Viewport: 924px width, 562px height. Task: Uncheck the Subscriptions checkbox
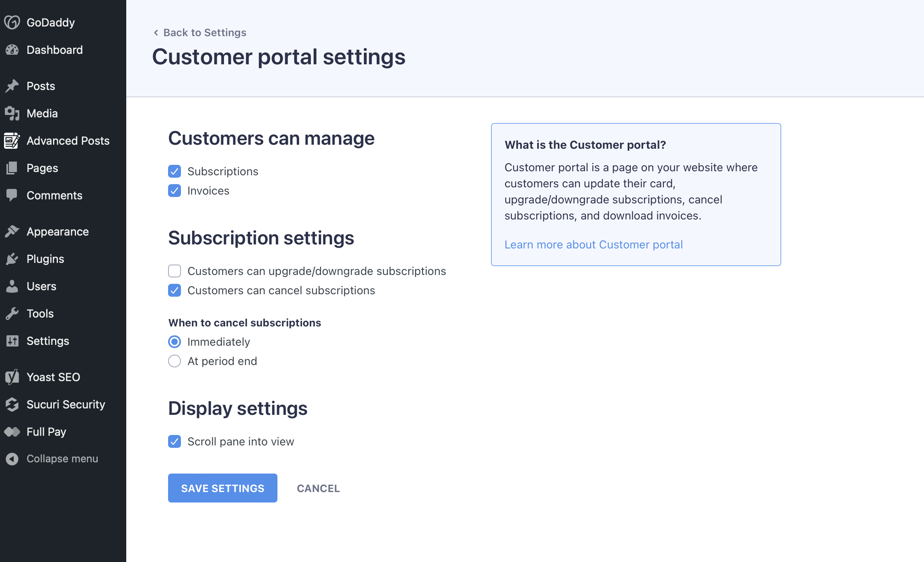tap(175, 171)
